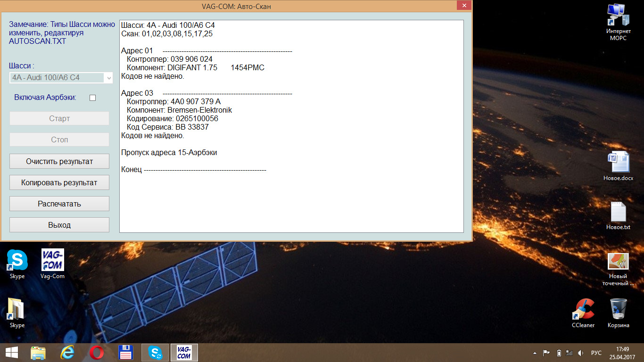Launch the CCleaner desktop shortcut
The image size is (644, 362).
(583, 313)
